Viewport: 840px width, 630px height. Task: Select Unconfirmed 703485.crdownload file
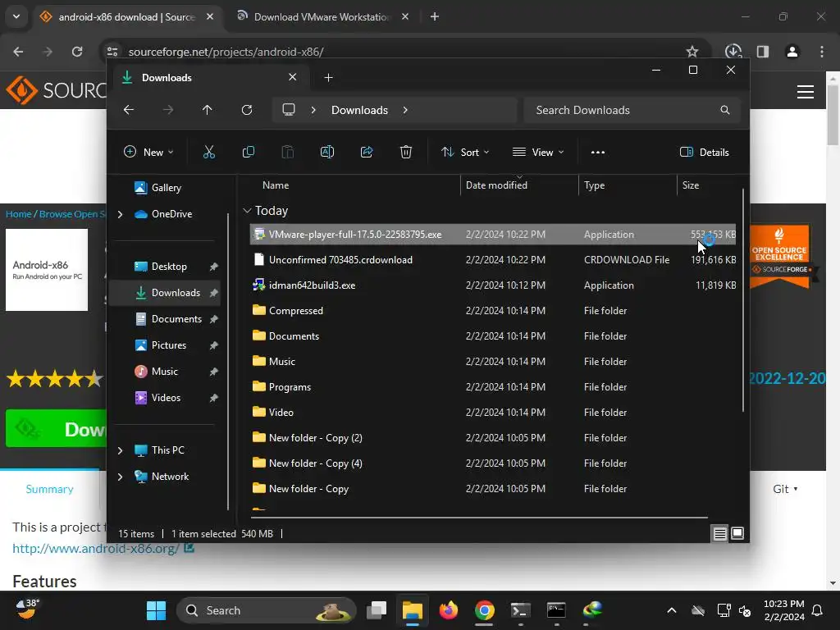click(x=492, y=260)
